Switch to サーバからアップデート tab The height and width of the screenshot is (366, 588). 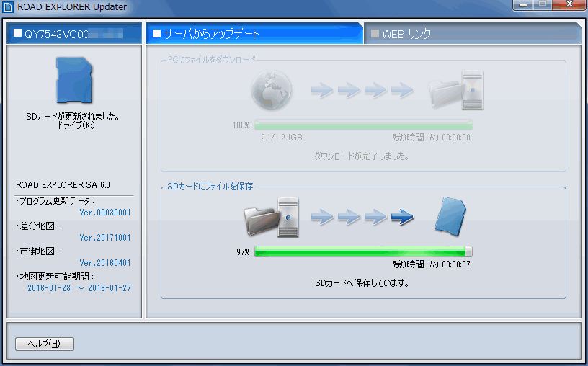[254, 34]
